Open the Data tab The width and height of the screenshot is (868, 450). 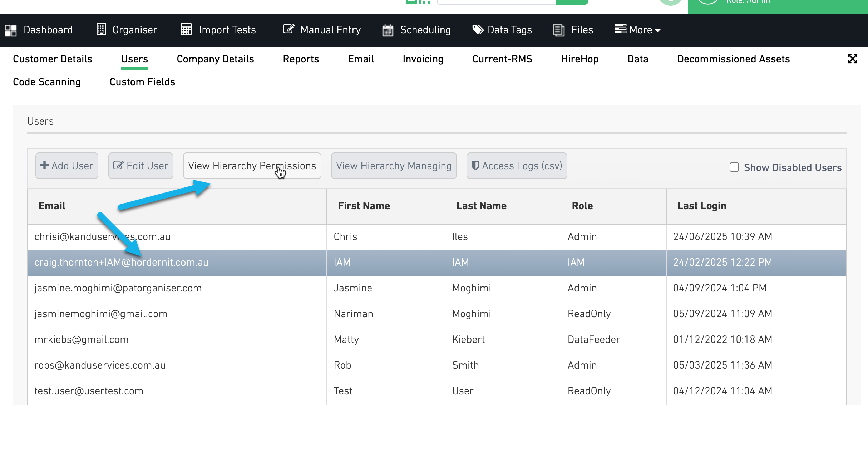pyautogui.click(x=638, y=59)
